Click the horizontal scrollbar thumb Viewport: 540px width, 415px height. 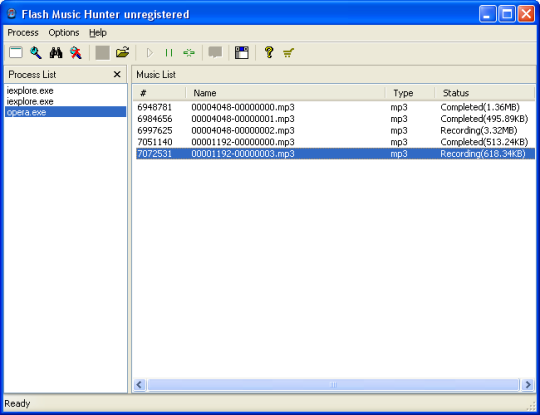pos(333,384)
